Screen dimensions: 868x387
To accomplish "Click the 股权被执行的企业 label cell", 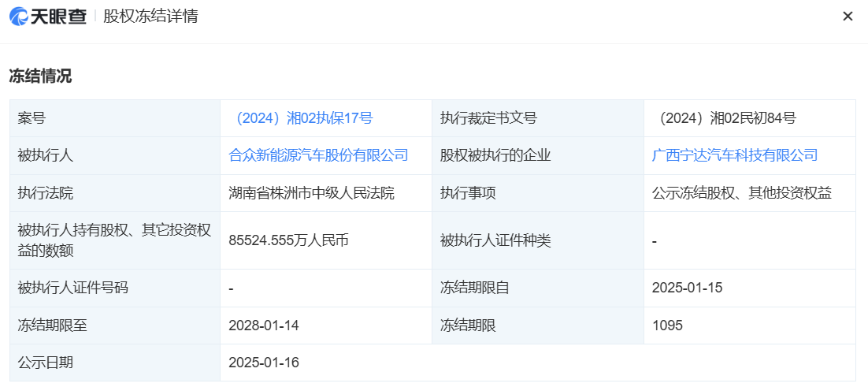I will pyautogui.click(x=495, y=155).
